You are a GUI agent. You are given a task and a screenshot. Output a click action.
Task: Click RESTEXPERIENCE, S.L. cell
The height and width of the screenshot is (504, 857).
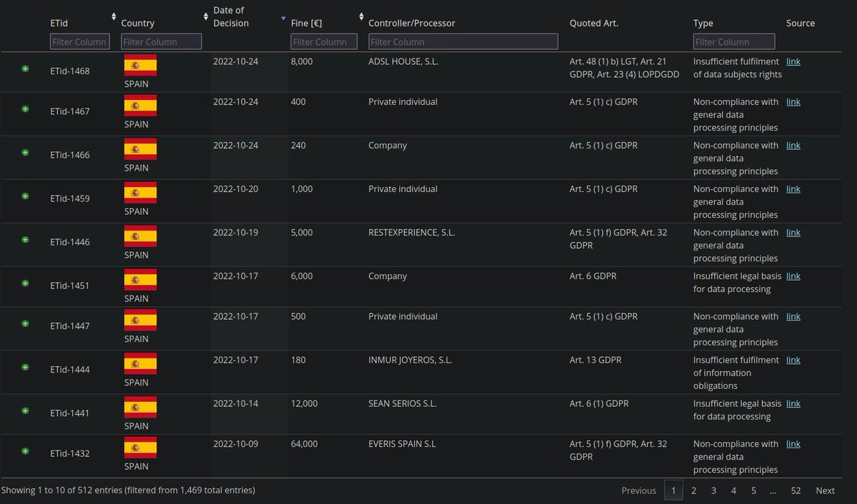pos(411,232)
